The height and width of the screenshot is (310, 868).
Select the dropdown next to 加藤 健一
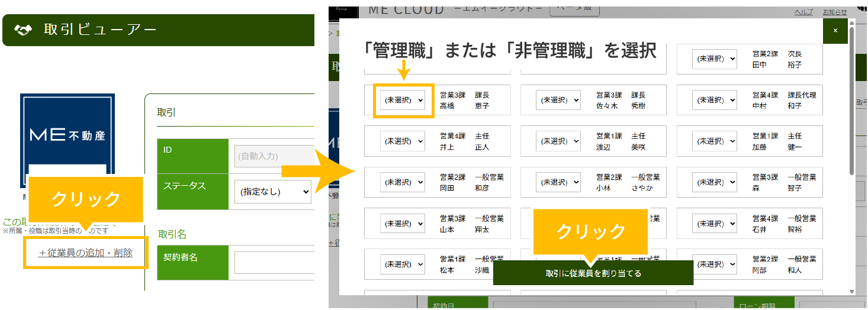pos(715,141)
